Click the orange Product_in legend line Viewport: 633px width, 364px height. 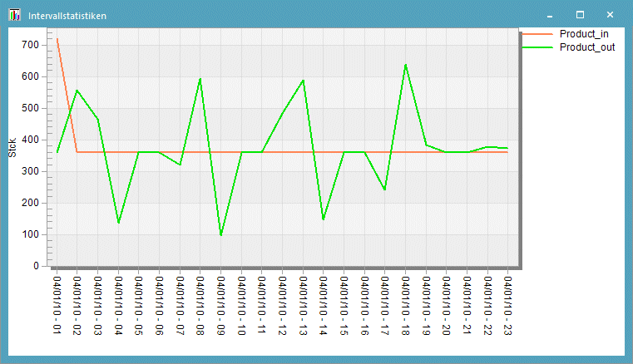pos(537,34)
